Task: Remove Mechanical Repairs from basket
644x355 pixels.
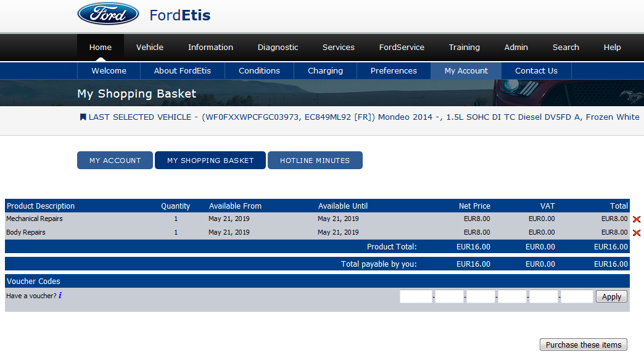Action: 637,219
